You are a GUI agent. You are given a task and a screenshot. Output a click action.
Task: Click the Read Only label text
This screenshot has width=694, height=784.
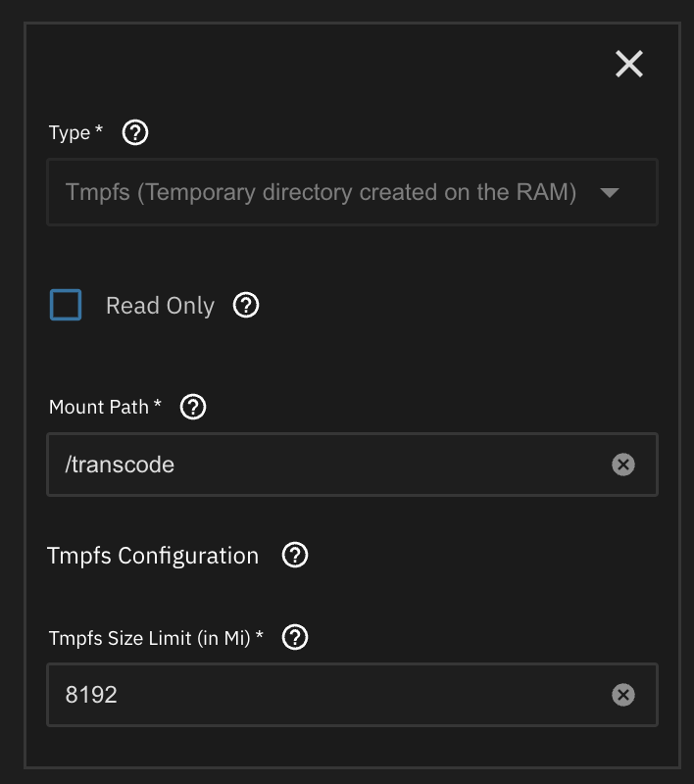[160, 306]
